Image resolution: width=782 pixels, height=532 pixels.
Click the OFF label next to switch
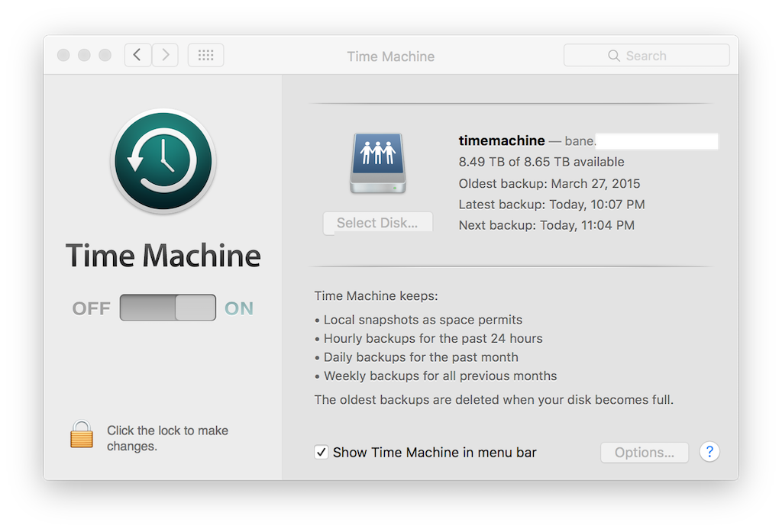tap(92, 308)
